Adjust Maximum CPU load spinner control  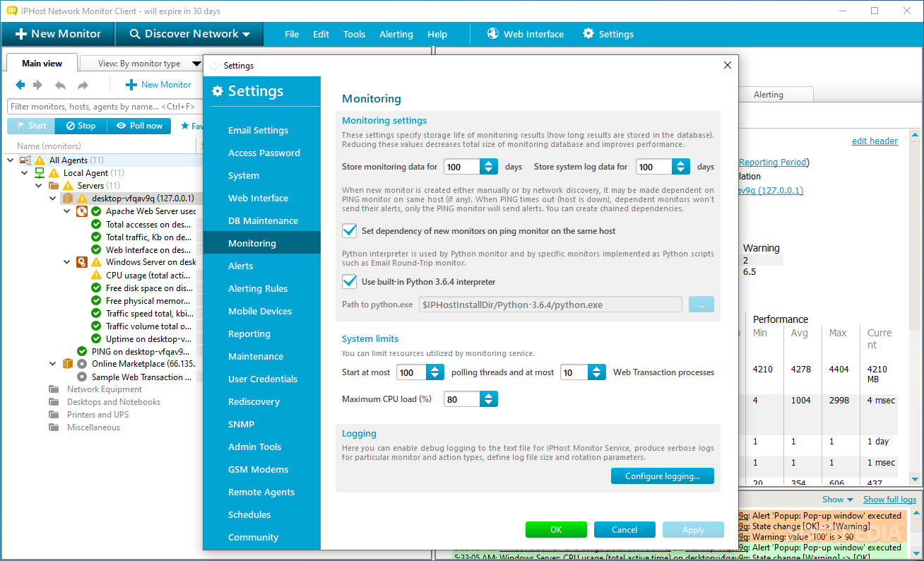[489, 399]
